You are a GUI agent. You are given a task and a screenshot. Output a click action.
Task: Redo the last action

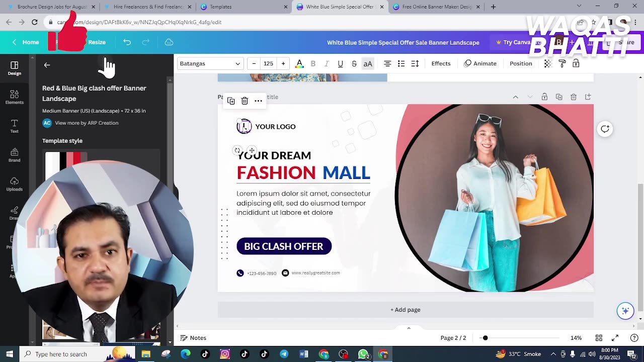146,42
